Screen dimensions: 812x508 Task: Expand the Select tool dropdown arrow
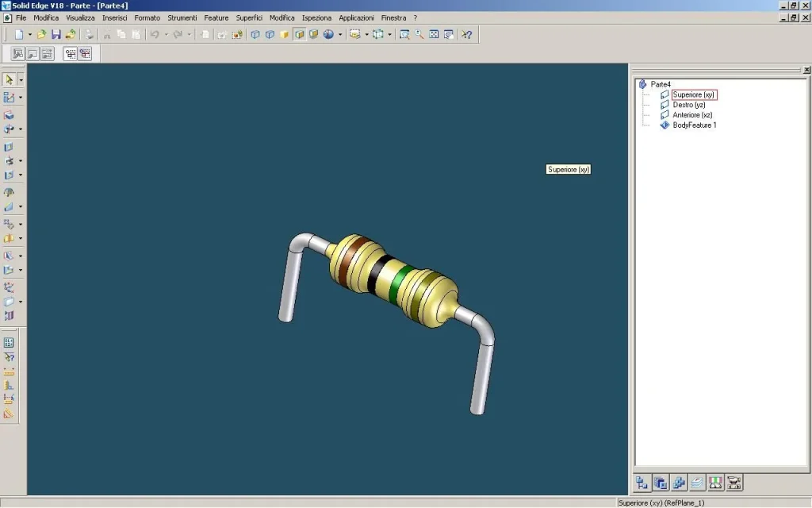(x=21, y=80)
